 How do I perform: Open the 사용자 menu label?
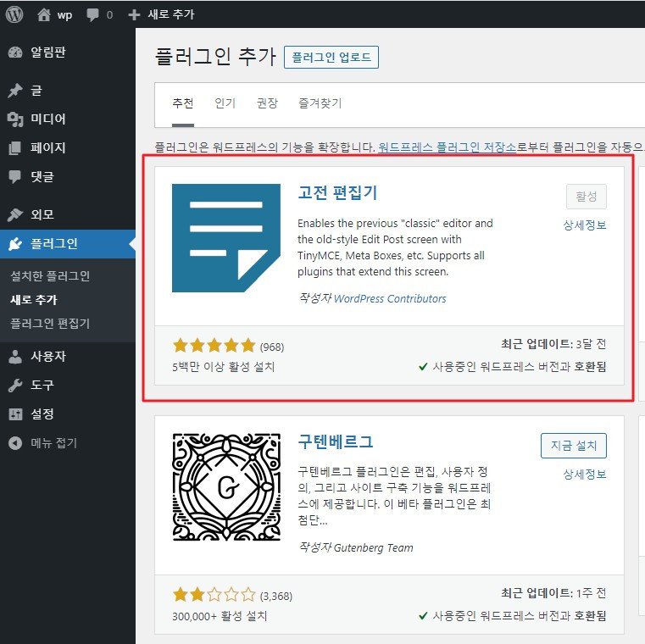48,356
